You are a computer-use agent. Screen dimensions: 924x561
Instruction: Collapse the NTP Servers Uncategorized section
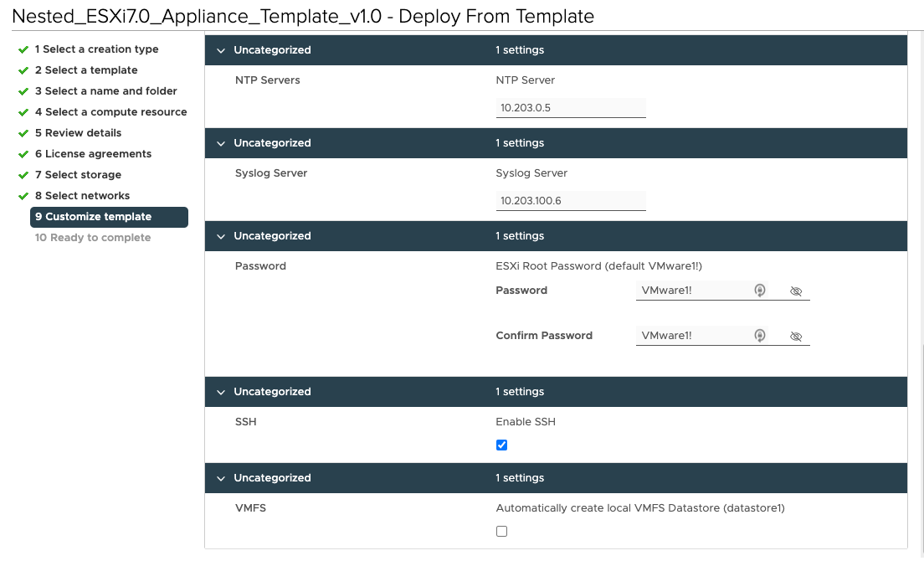[x=221, y=50]
